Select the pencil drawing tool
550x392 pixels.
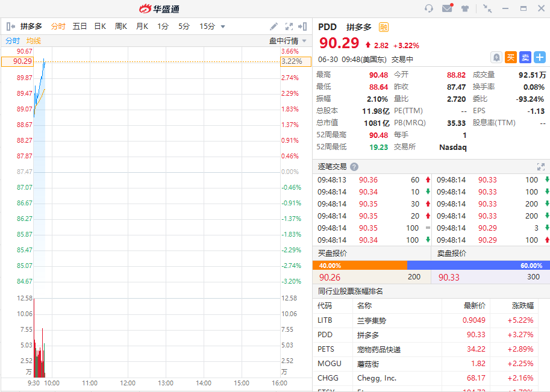[273, 26]
